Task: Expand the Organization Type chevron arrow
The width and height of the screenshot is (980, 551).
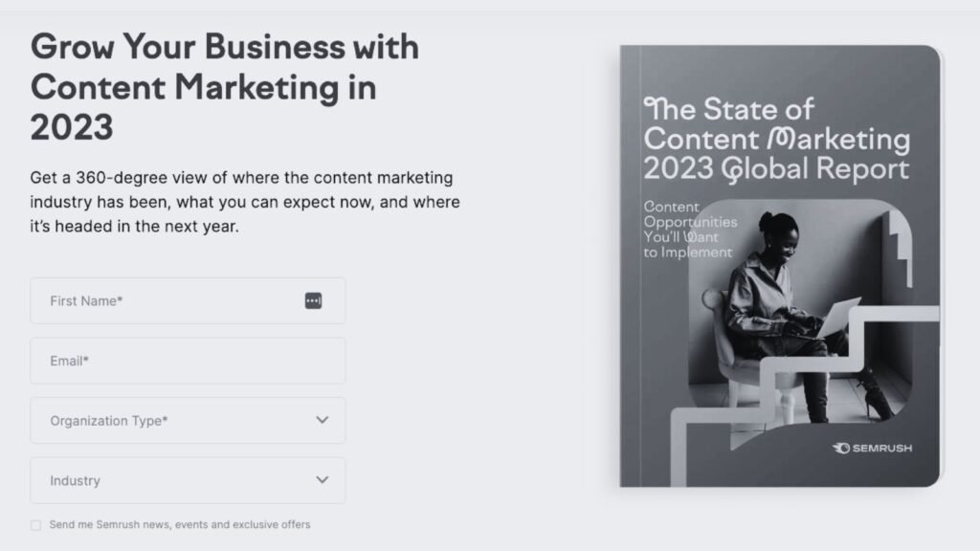Action: (323, 420)
